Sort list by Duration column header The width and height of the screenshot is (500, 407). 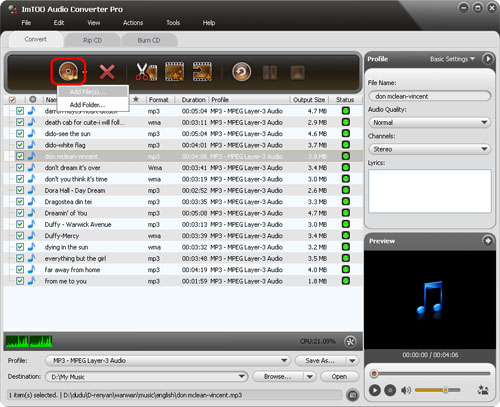pyautogui.click(x=193, y=100)
